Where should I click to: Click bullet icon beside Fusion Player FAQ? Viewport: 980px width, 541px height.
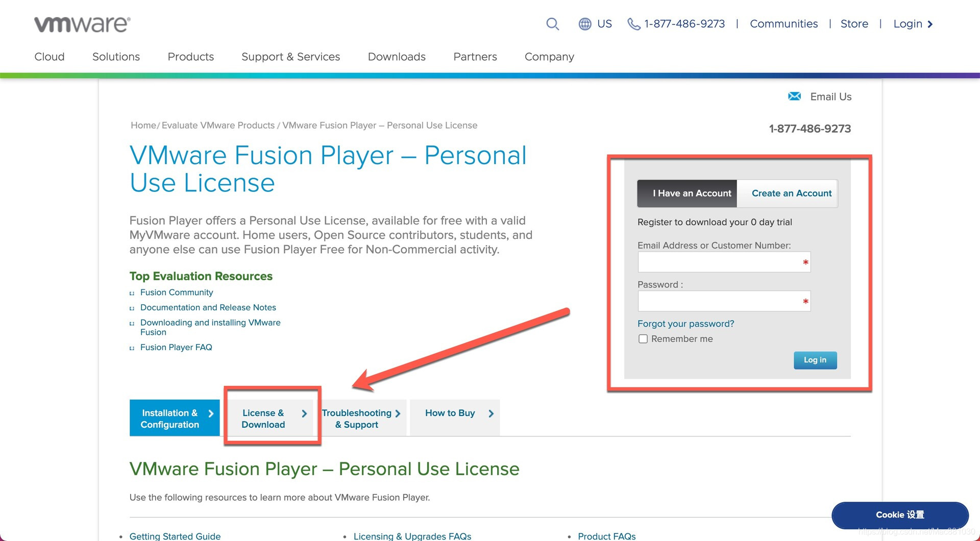(132, 348)
